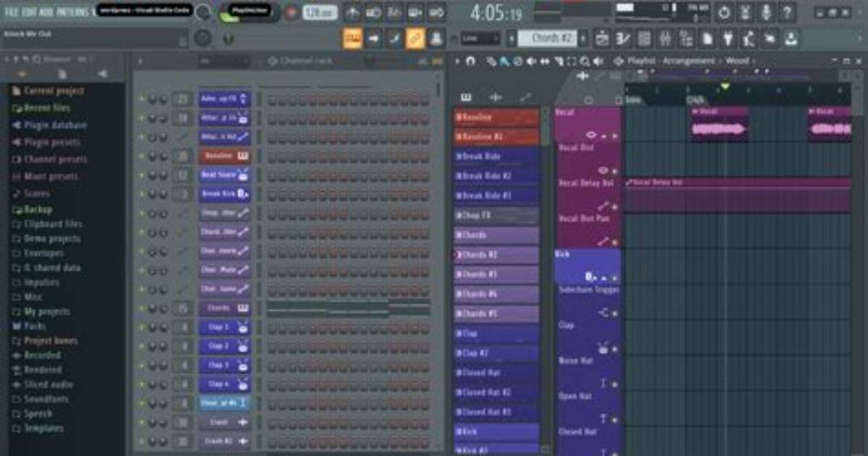This screenshot has height=456, width=868.
Task: Select Closed Hat pattern in picker list
Action: point(496,372)
